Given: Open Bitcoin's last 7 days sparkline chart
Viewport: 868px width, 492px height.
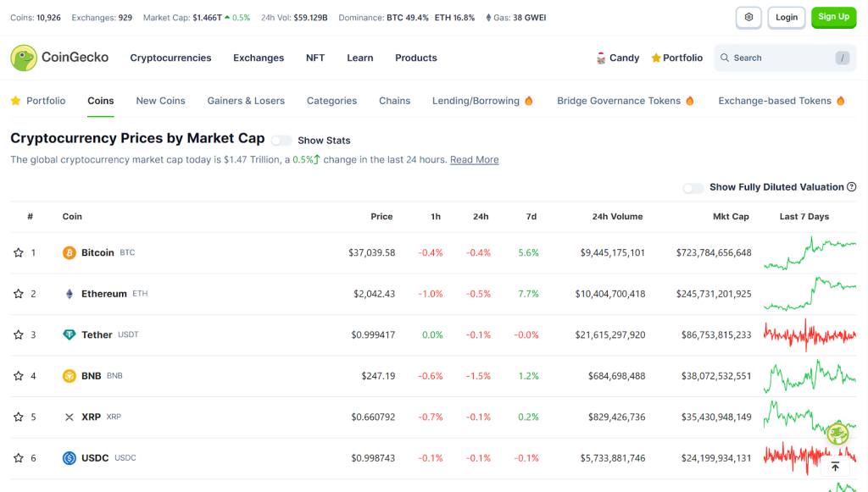Looking at the screenshot, I should point(810,252).
